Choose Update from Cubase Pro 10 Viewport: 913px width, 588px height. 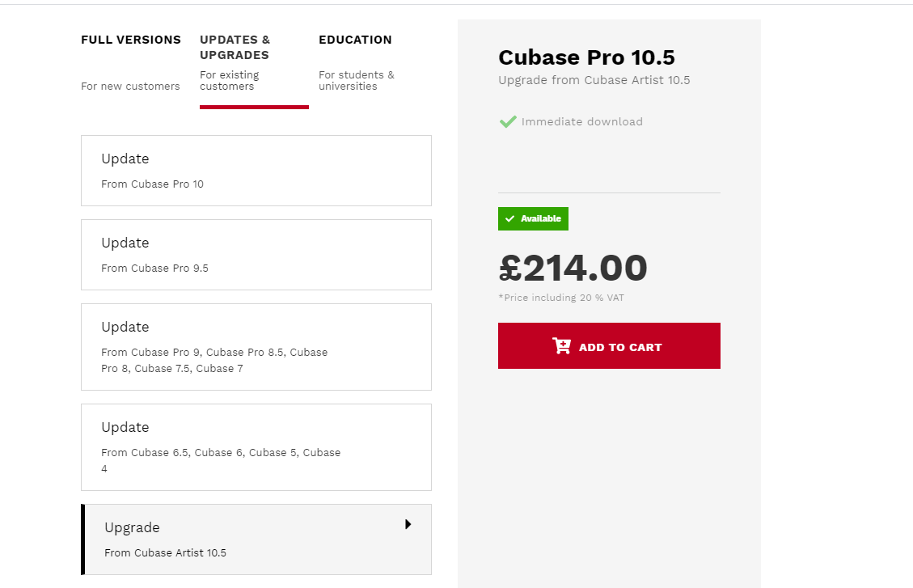(256, 171)
